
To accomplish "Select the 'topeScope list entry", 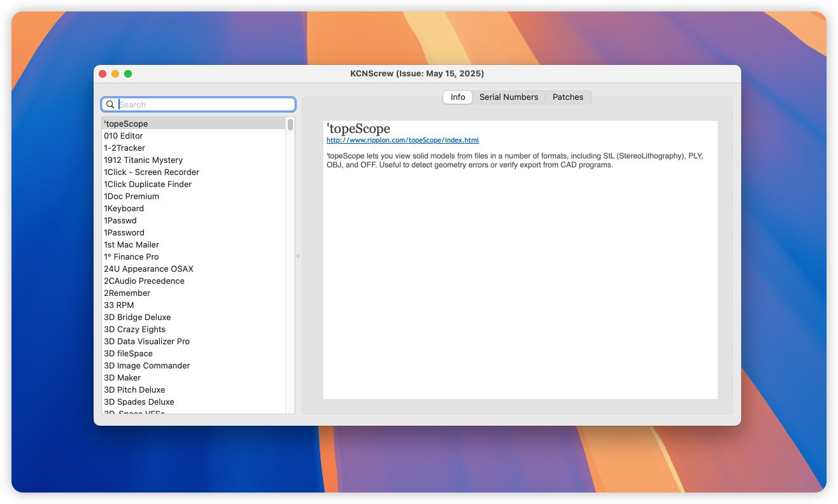I will [x=194, y=123].
